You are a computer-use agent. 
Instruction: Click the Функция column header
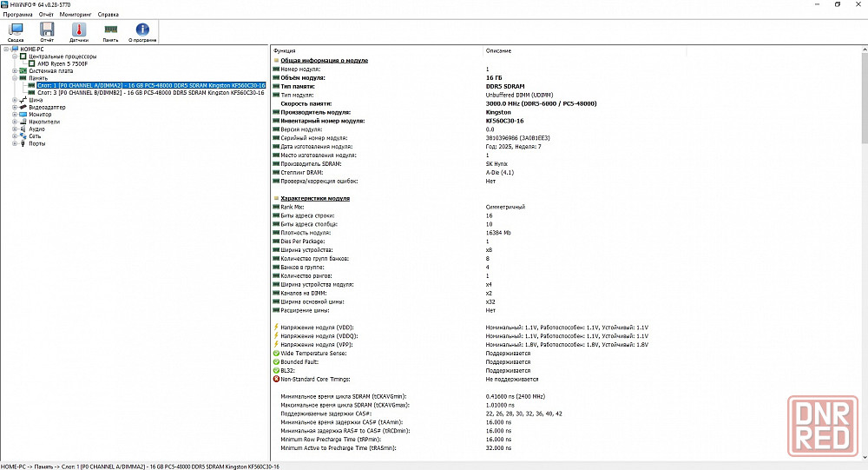[x=377, y=50]
